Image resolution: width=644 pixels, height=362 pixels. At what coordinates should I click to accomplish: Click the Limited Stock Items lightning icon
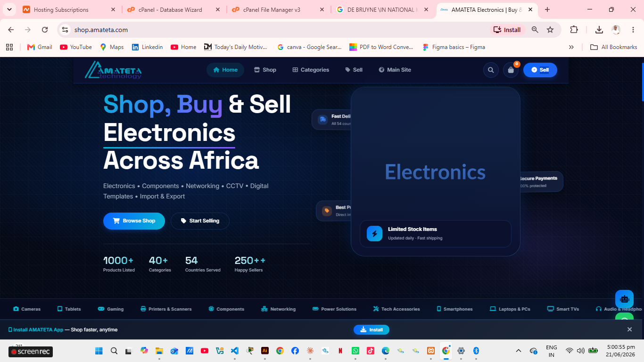click(375, 233)
